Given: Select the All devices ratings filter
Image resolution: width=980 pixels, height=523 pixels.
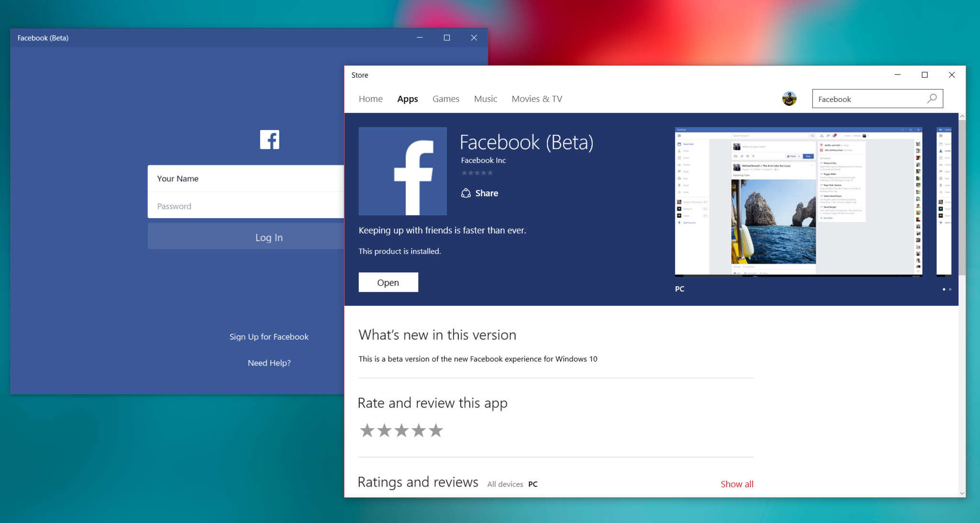Looking at the screenshot, I should tap(505, 484).
